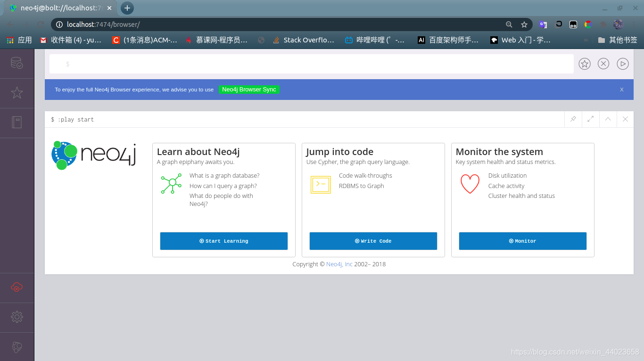Screen dimensions: 644x361
Task: Open Browser Settings gear icon
Action: tap(17, 317)
